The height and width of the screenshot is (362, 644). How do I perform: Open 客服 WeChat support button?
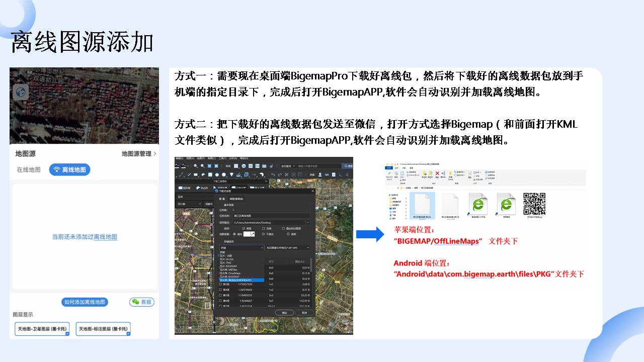142,302
